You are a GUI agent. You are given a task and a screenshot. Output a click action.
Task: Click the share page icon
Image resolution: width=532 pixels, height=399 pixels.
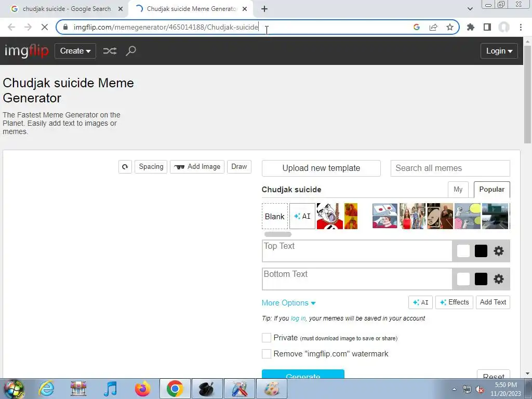(433, 27)
